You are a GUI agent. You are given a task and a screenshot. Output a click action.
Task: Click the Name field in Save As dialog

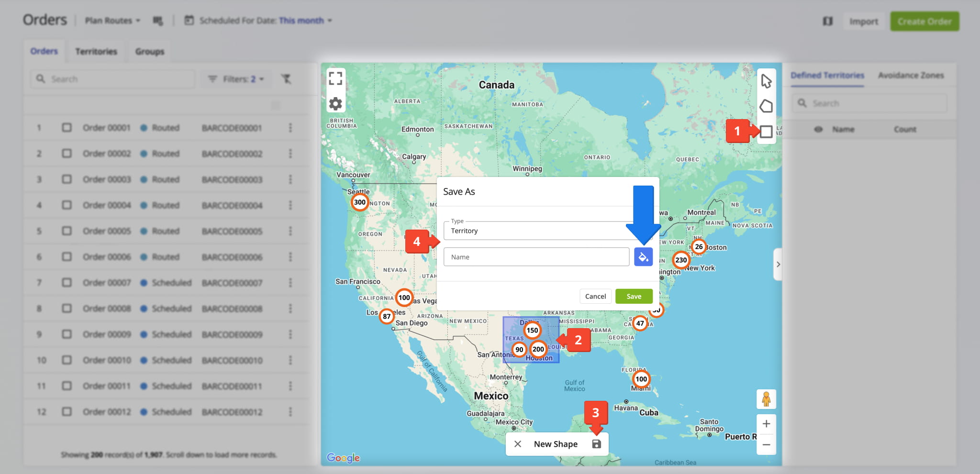tap(536, 257)
